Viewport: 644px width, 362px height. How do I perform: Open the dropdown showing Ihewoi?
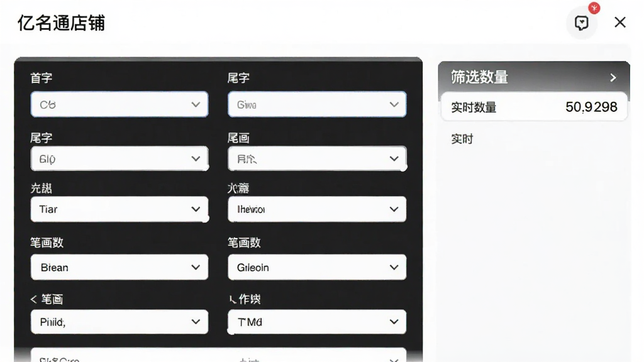[317, 209]
